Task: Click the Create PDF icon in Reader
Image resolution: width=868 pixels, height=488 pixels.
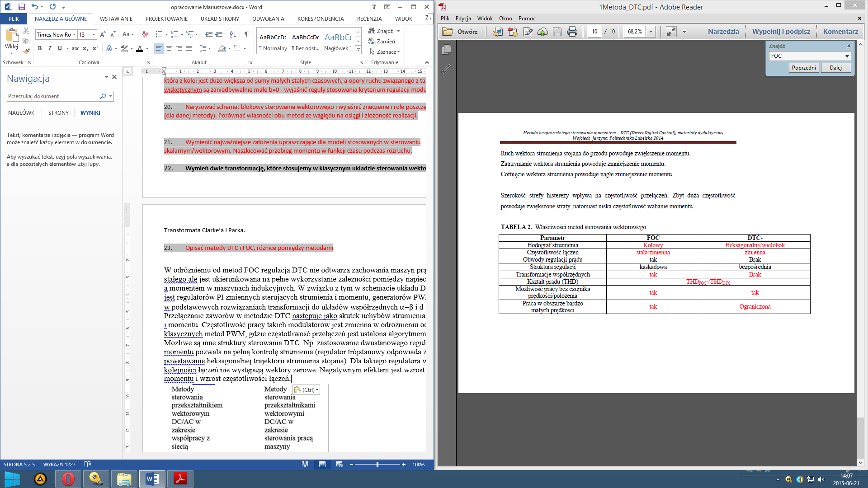Action: click(x=513, y=32)
